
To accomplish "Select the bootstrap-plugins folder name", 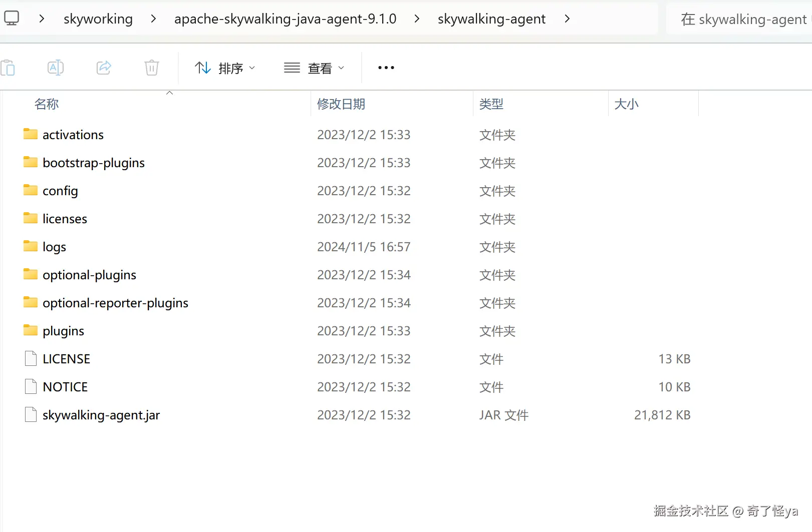I will point(94,163).
